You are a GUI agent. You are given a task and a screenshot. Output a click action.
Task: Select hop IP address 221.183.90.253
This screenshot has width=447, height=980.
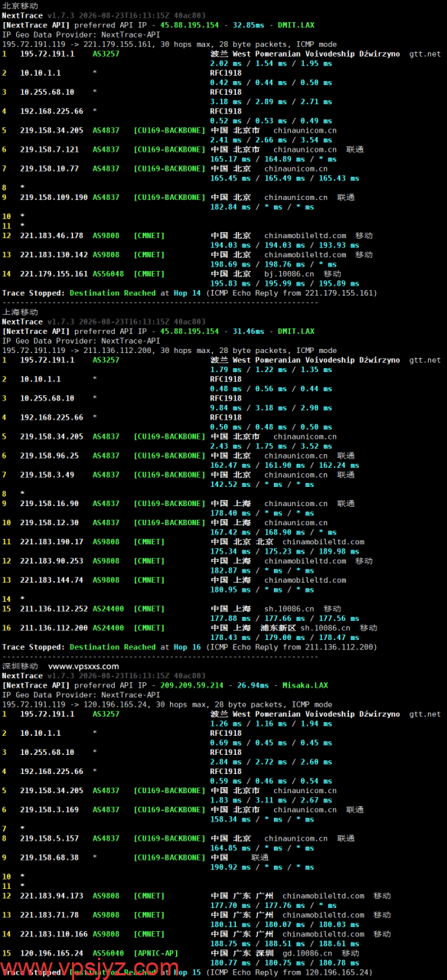[52, 561]
